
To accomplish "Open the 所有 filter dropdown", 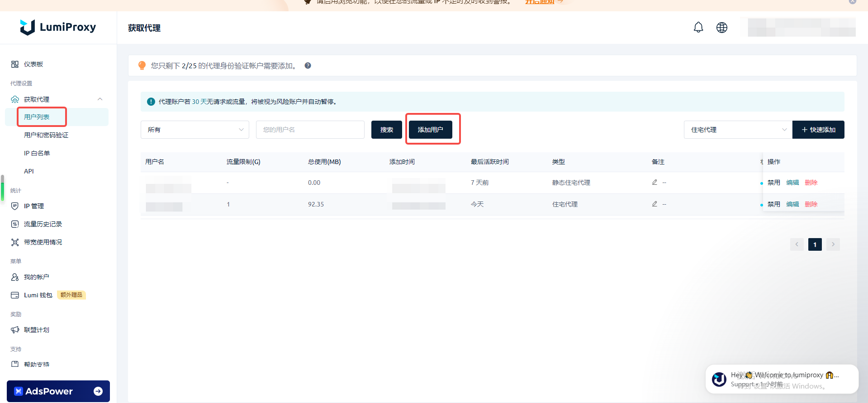I will [x=194, y=130].
